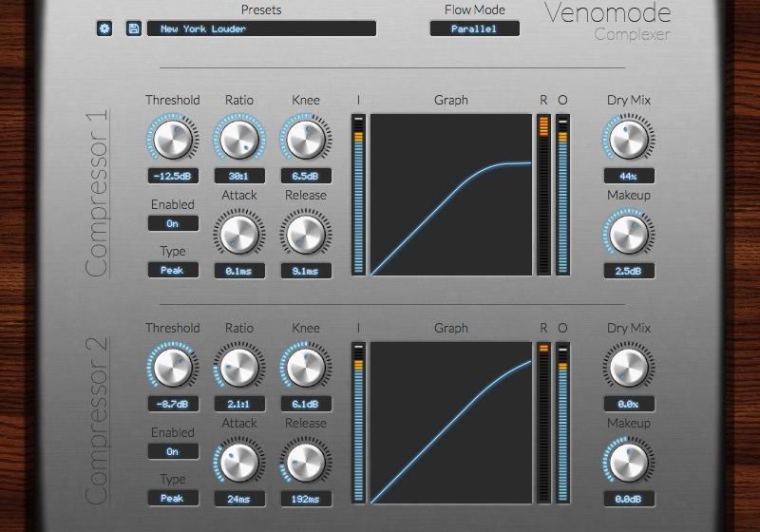Select the 6.1dB knee value field
Image resolution: width=760 pixels, height=532 pixels.
pyautogui.click(x=306, y=404)
